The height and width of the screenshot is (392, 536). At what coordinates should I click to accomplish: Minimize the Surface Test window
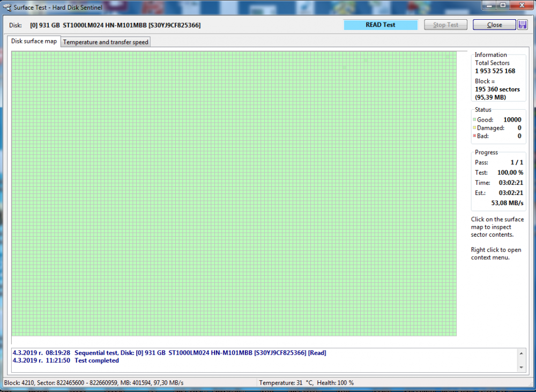tap(490, 5)
